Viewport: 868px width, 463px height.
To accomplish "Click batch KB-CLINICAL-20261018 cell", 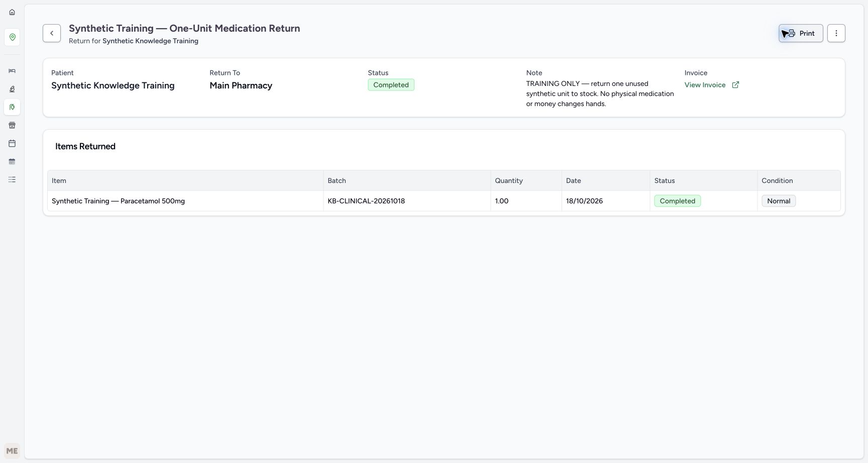I will (407, 201).
